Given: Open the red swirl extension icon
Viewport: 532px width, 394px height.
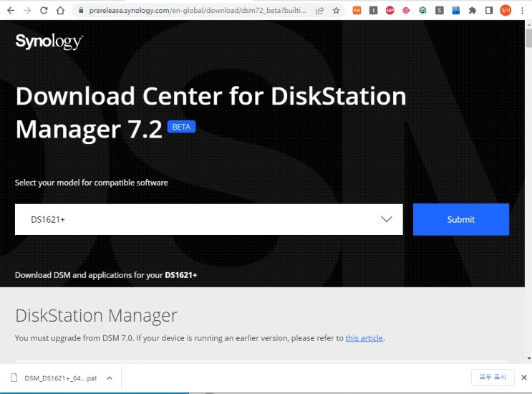Looking at the screenshot, I should click(406, 11).
